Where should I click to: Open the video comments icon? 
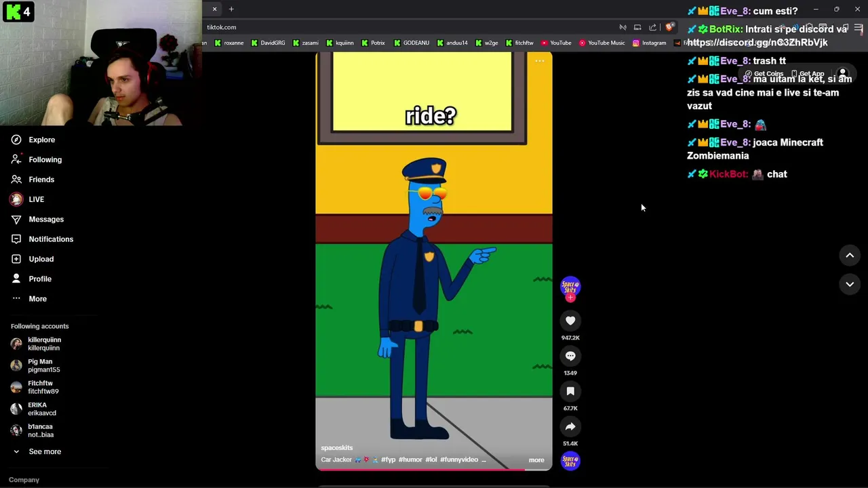click(x=570, y=356)
